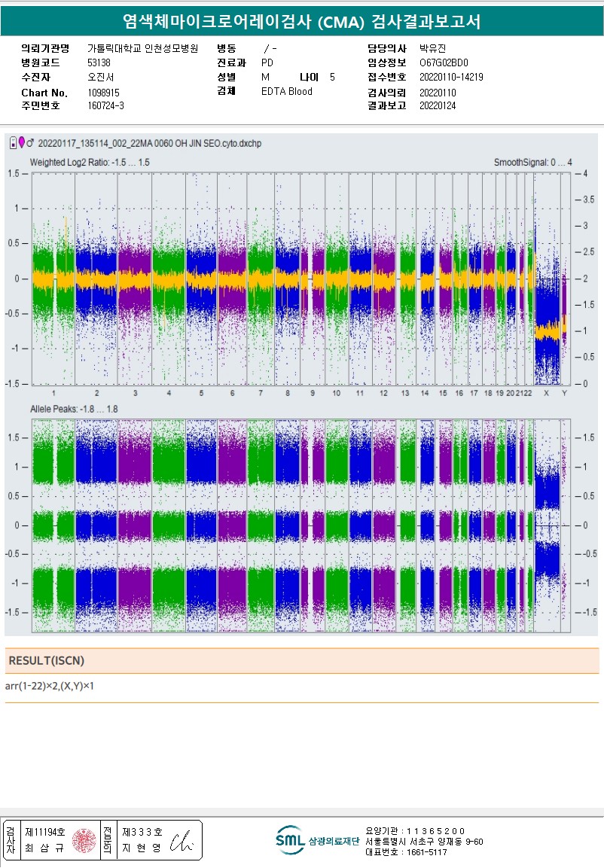Select the chromosome Y label on axis
This screenshot has width=604, height=868.
[x=564, y=393]
